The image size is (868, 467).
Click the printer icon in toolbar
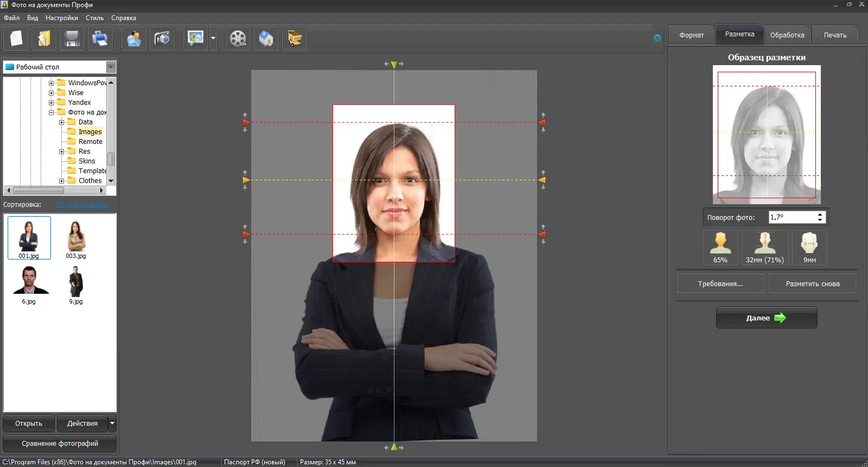point(100,39)
